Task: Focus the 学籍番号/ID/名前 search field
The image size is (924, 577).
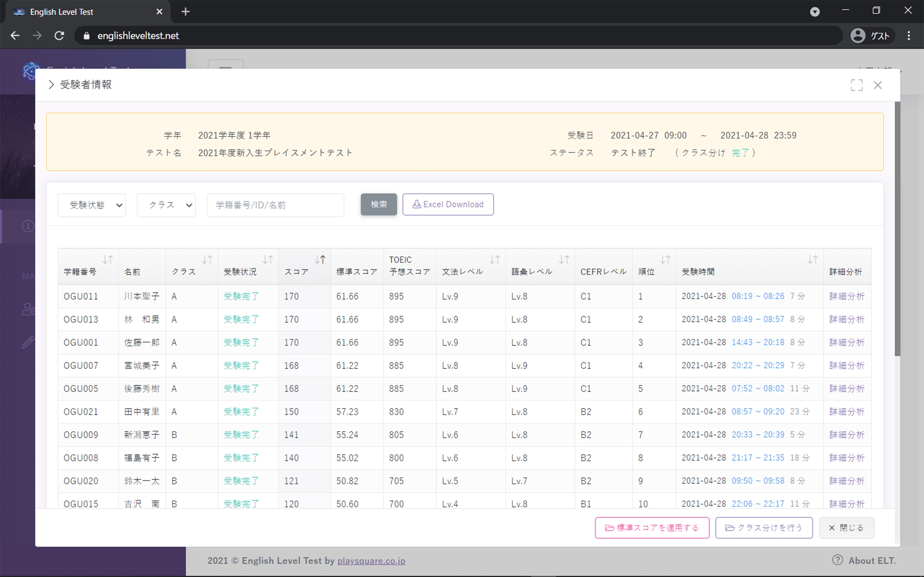Action: click(x=275, y=205)
